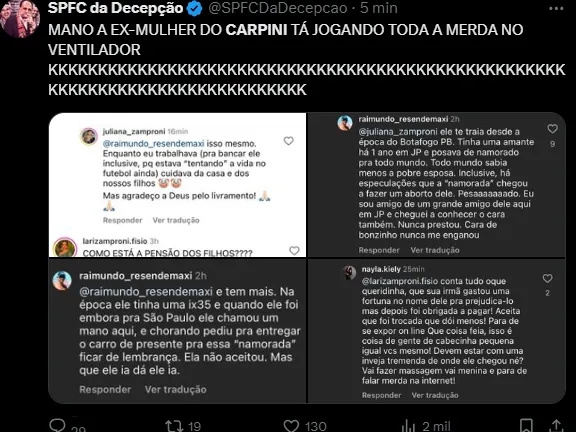Screen dimensions: 576x432
Task: Open nayla.kiely's profile picture
Action: point(349,273)
